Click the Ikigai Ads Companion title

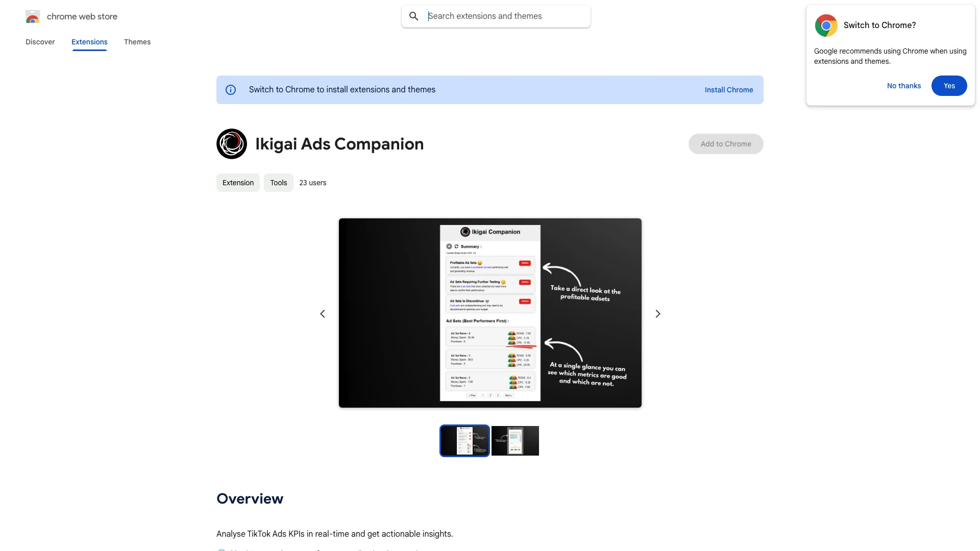[339, 144]
